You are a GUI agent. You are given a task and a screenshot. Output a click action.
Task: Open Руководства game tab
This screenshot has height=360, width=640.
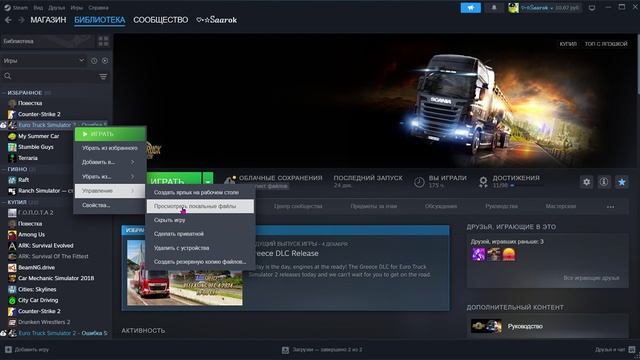point(501,206)
